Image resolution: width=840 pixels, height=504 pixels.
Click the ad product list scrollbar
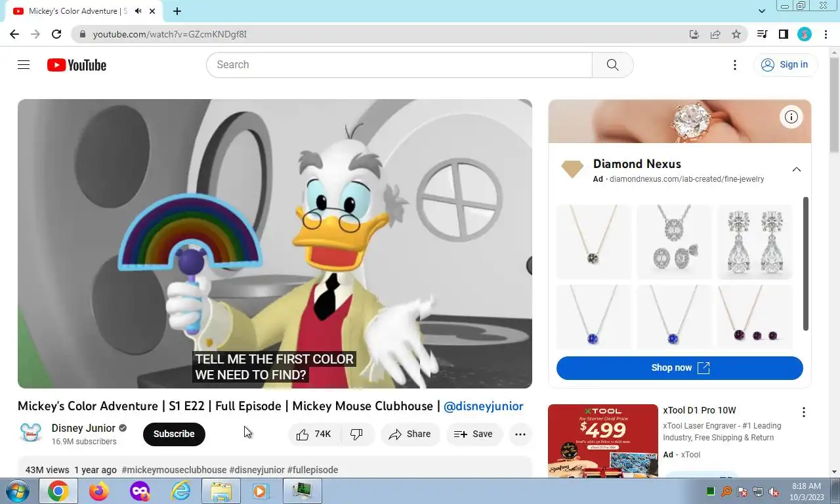click(806, 263)
